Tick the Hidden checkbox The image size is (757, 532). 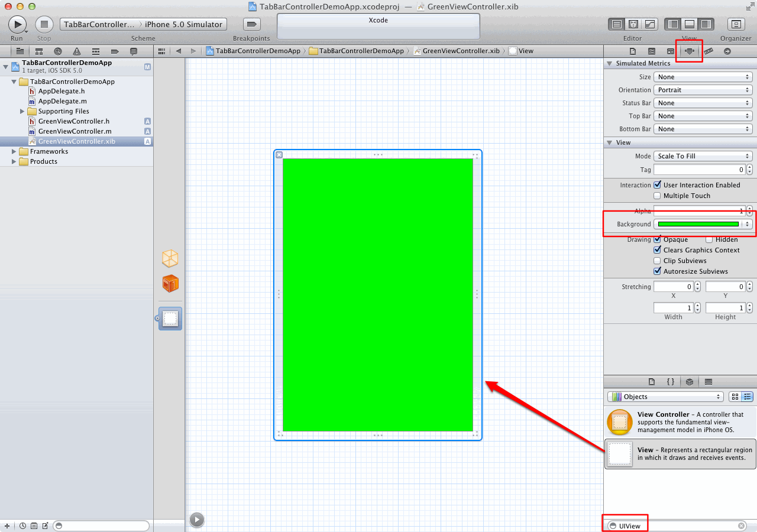[x=709, y=239]
